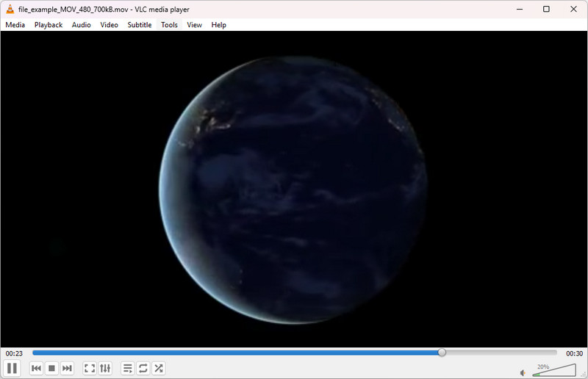Stop the video playback

point(51,369)
